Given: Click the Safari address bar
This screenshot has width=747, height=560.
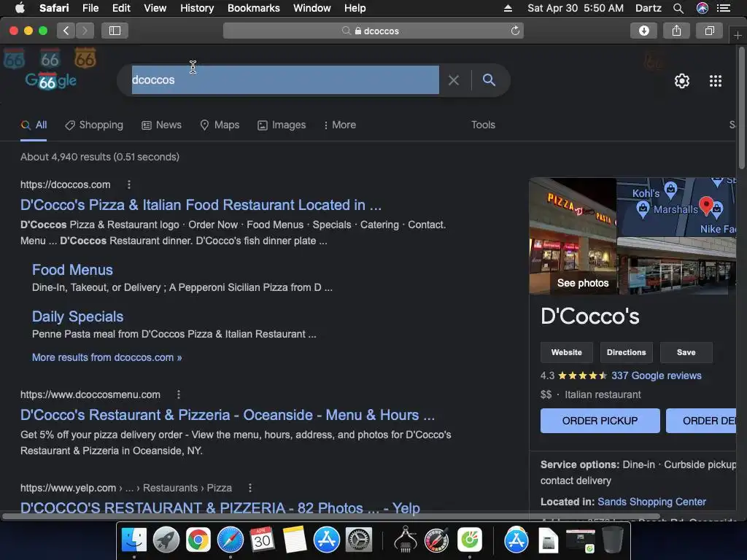Looking at the screenshot, I should pyautogui.click(x=373, y=31).
